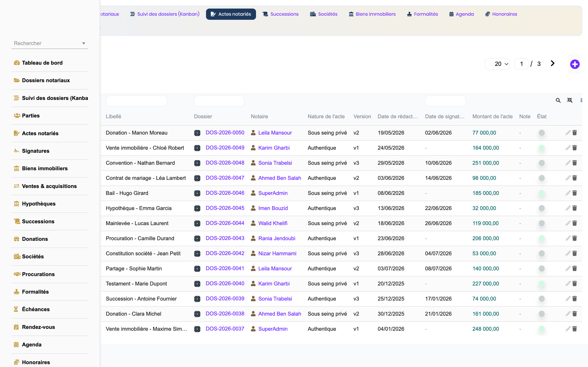Toggle État for Bail - Hugo Girard
This screenshot has width=588, height=367.
pos(541,193)
